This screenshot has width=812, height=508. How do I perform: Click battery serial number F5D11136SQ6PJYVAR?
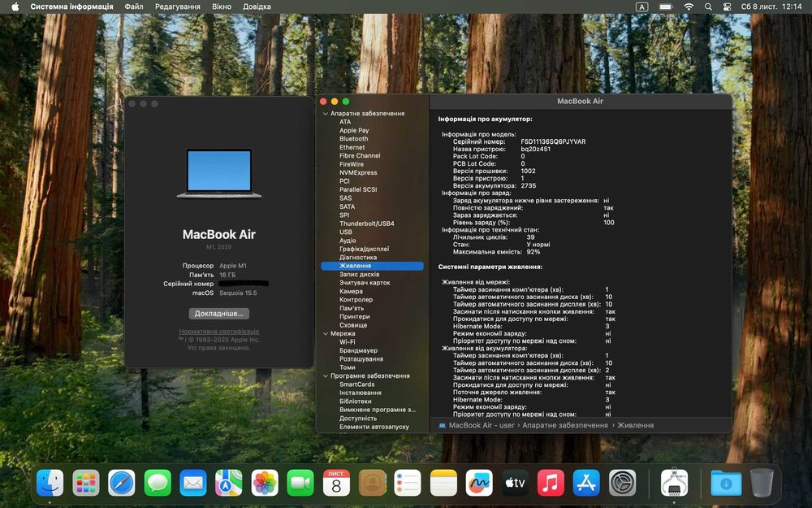coord(553,141)
